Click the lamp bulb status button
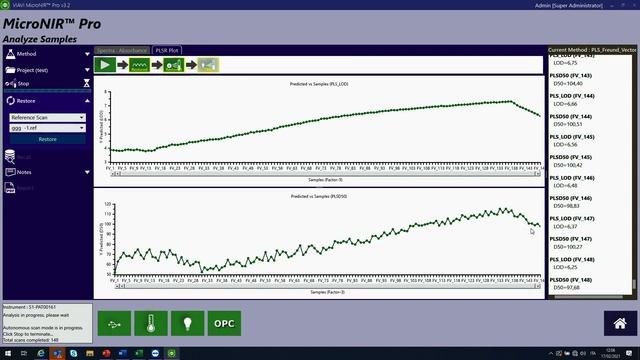 point(188,323)
